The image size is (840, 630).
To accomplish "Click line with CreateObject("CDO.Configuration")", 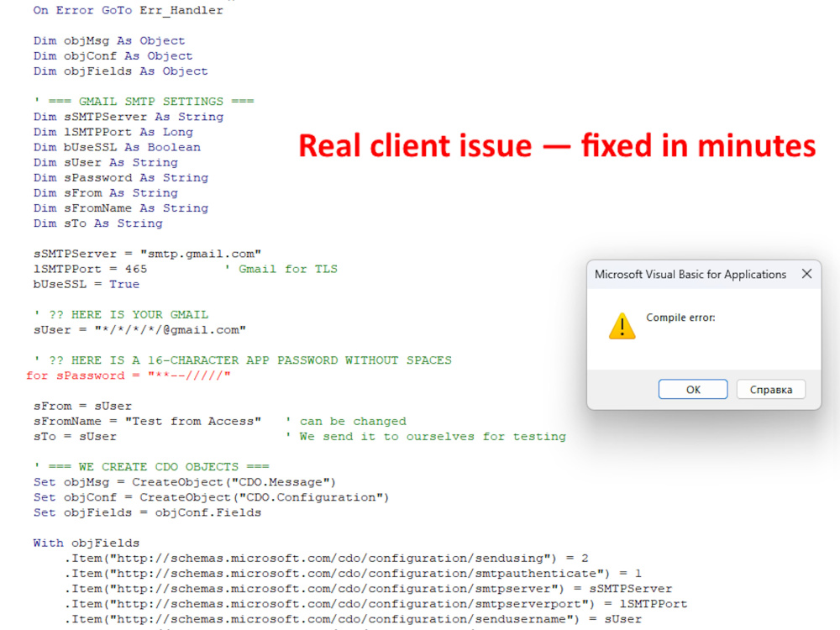I will [211, 497].
